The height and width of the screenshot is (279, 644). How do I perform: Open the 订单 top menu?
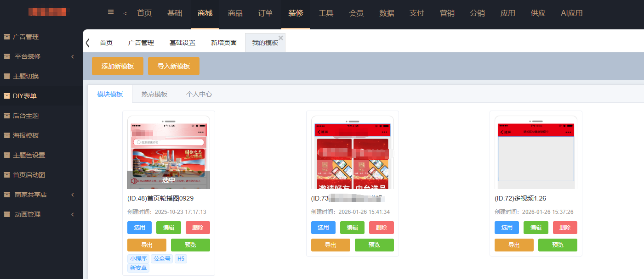[x=265, y=13]
